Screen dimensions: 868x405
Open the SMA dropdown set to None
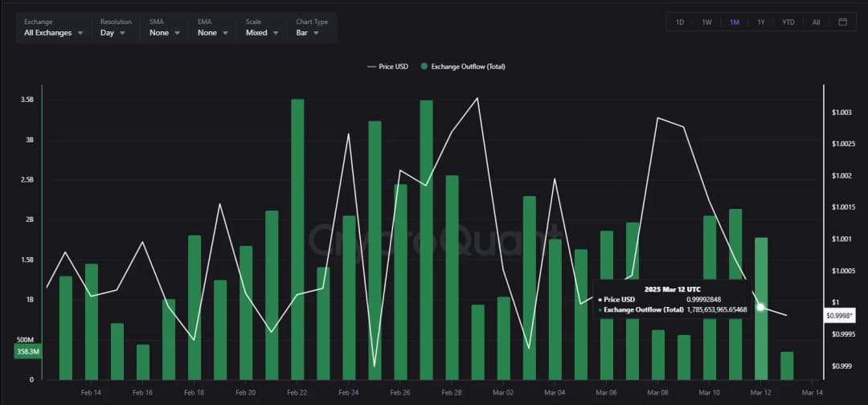[x=164, y=33]
